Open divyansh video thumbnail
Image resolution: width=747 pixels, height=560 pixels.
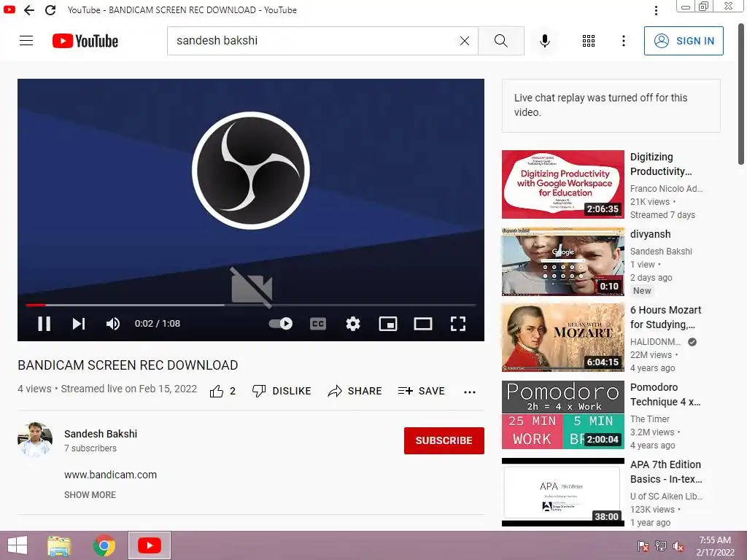point(563,262)
